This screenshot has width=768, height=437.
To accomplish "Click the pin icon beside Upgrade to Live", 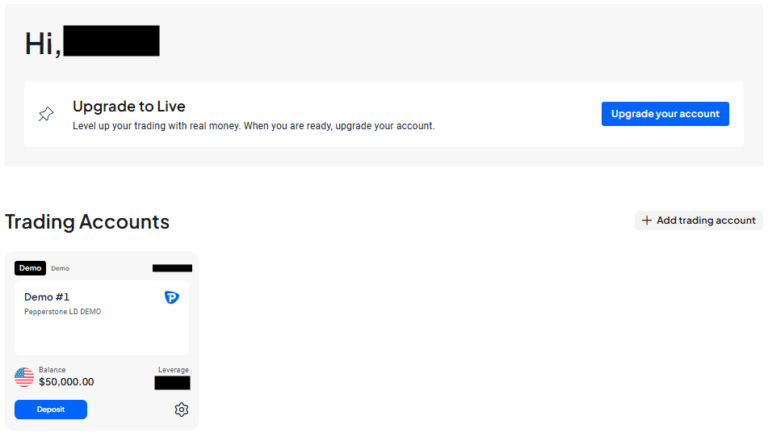I will (x=46, y=114).
